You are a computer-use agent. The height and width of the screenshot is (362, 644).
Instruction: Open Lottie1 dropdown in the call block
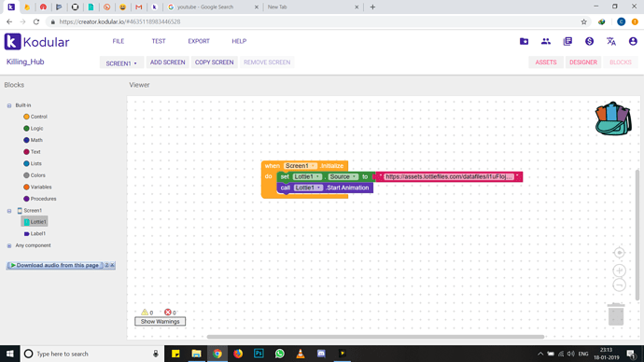(308, 188)
